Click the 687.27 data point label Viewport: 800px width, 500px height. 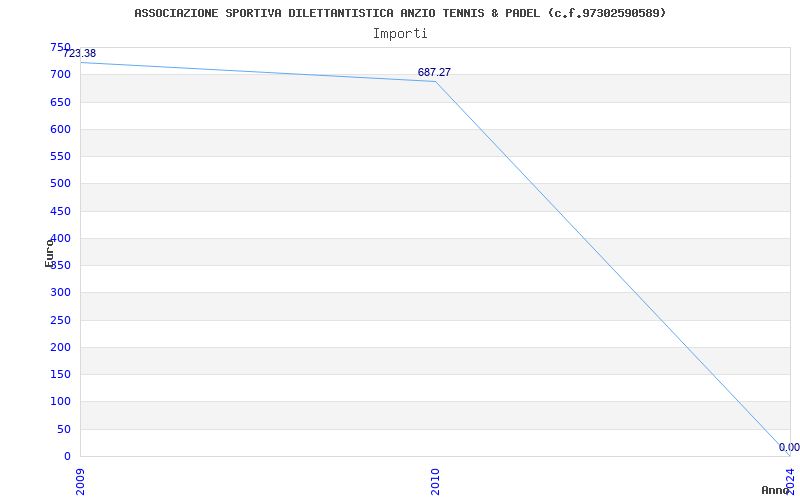coord(434,72)
